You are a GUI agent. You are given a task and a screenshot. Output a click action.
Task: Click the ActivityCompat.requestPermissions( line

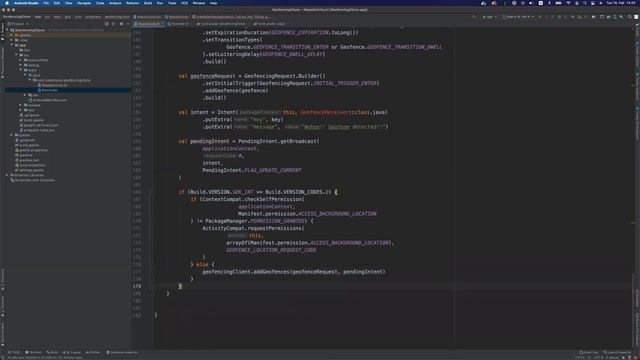point(253,228)
